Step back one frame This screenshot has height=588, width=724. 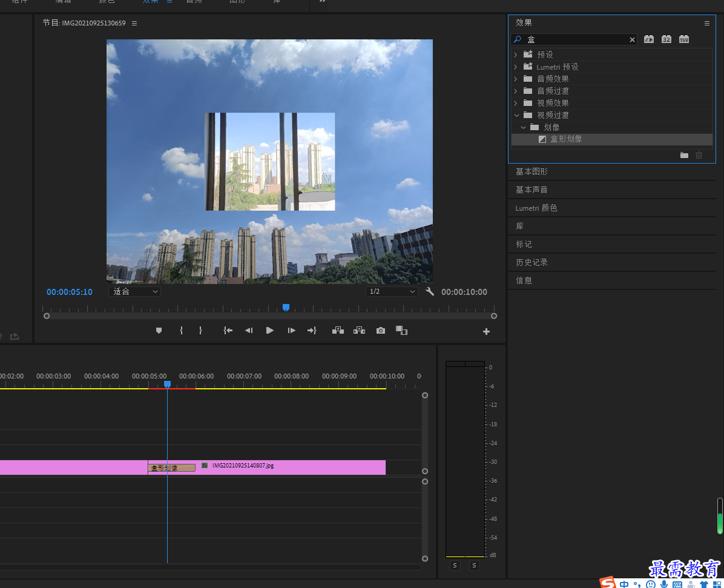coord(249,331)
